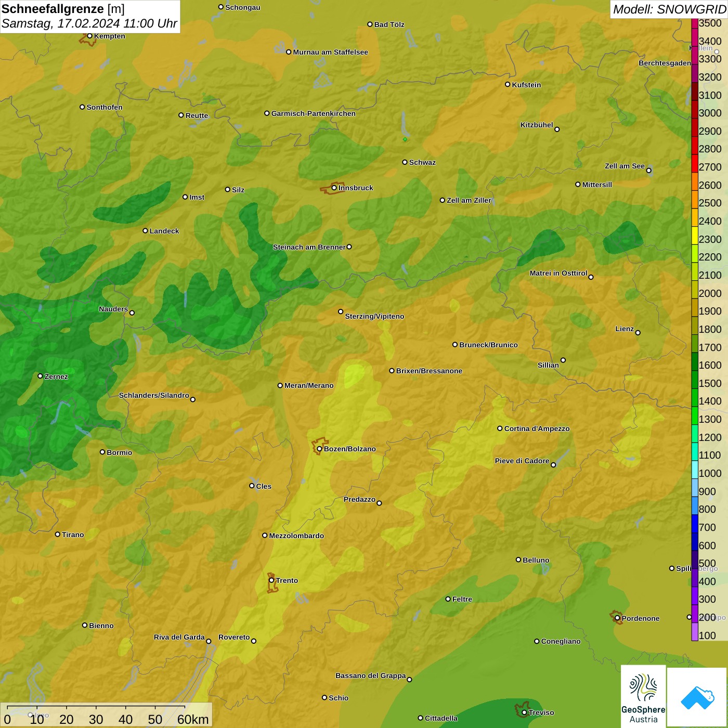Select the Innsbruck city marker dot
Image resolution: width=728 pixels, height=728 pixels.
tap(334, 188)
